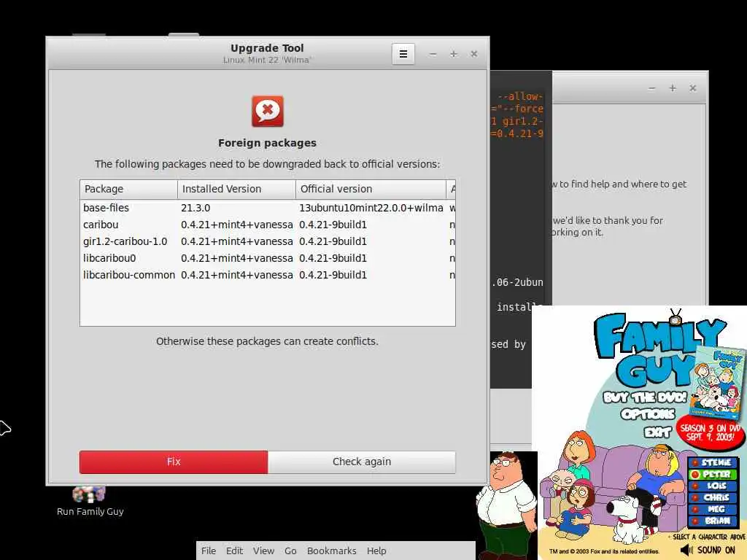
Task: Click the Peter Griffin desktop character
Action: coord(506,506)
